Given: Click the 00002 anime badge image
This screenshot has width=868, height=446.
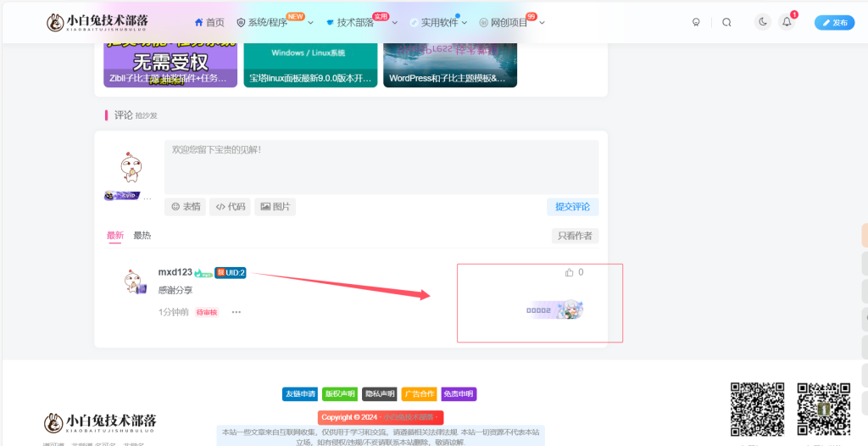Looking at the screenshot, I should [554, 310].
